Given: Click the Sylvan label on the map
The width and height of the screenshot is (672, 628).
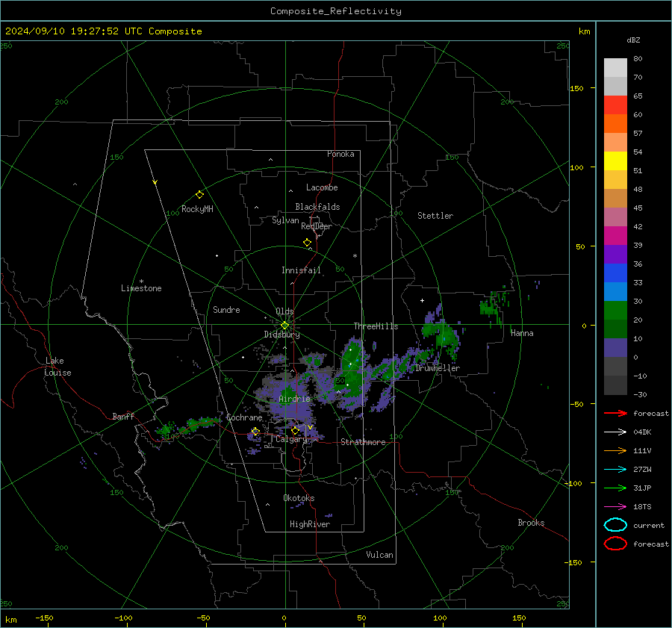Looking at the screenshot, I should coord(285,220).
